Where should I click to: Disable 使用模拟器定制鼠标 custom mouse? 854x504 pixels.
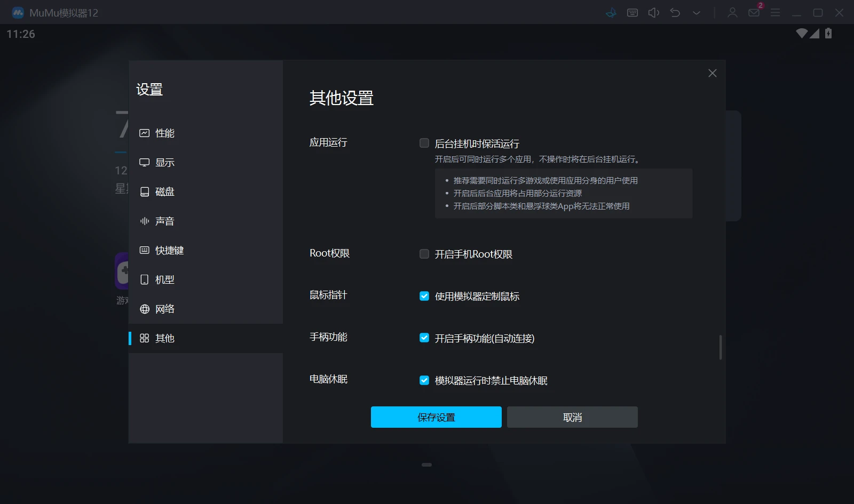(424, 296)
